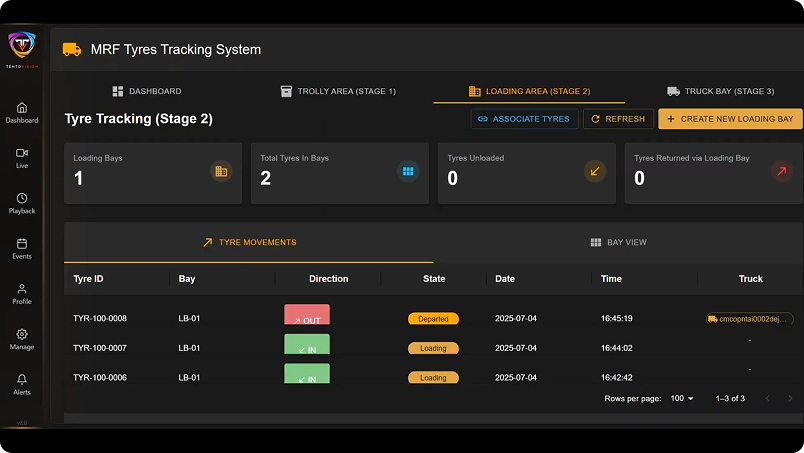Switch to Trolly Area (Stage 1) tab
The image size is (804, 453).
[x=338, y=91]
